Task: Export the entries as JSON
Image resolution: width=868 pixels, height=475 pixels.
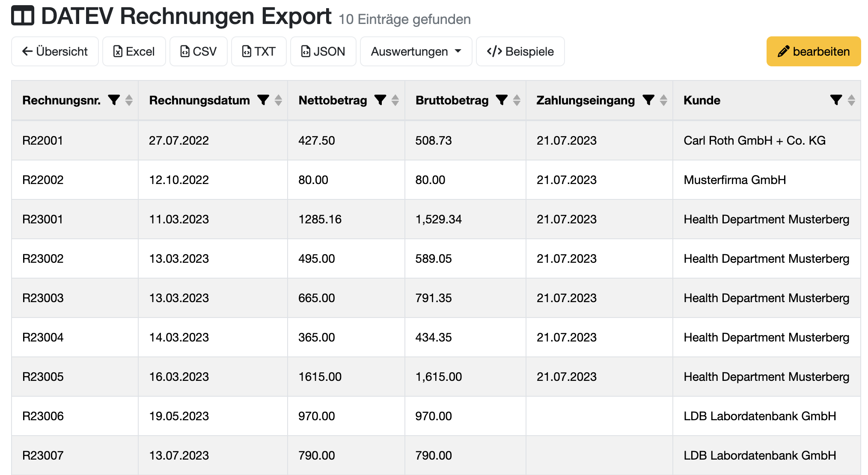Action: click(323, 51)
